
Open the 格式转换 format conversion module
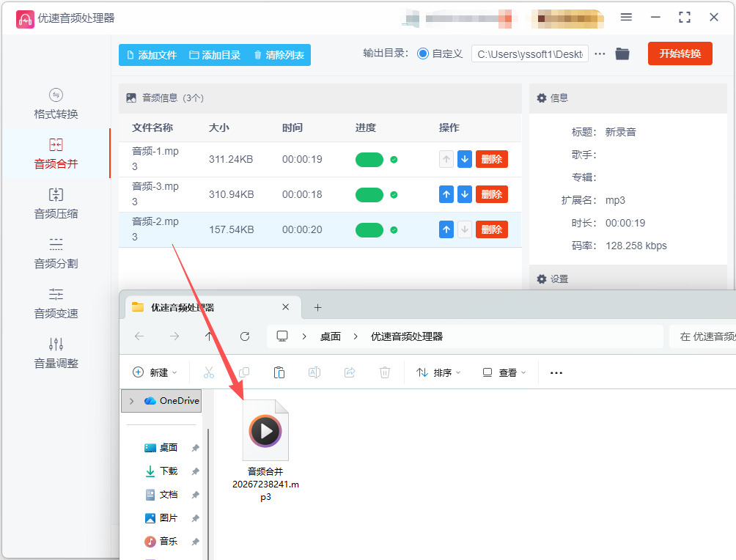click(x=56, y=104)
